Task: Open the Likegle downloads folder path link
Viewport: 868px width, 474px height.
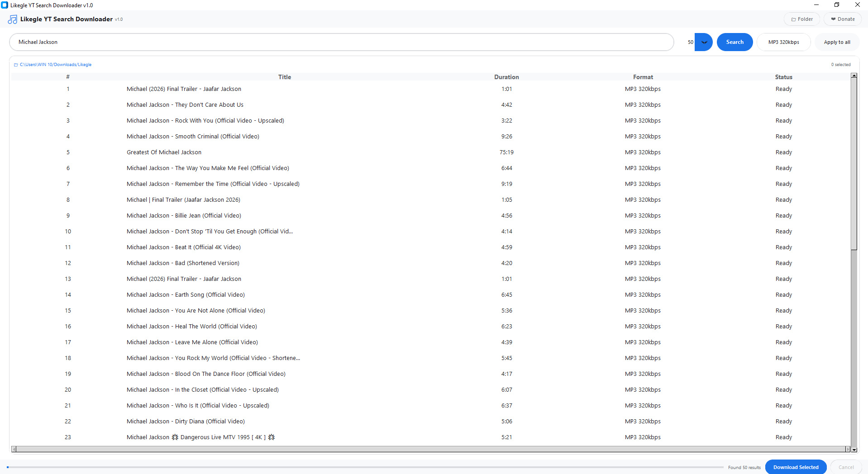Action: coord(55,64)
